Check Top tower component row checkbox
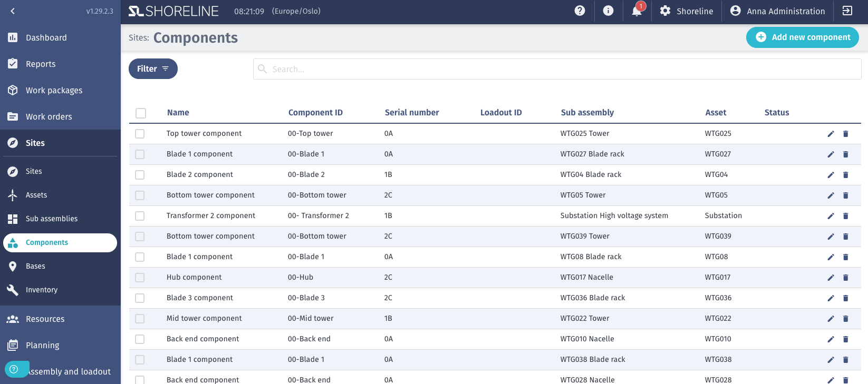This screenshot has width=868, height=384. 140,134
